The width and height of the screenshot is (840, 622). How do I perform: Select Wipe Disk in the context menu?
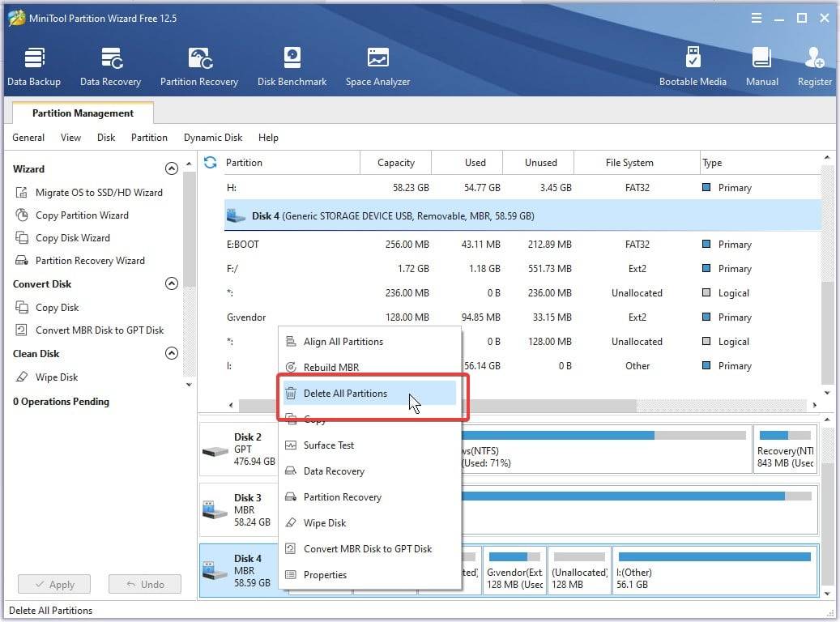pyautogui.click(x=325, y=523)
